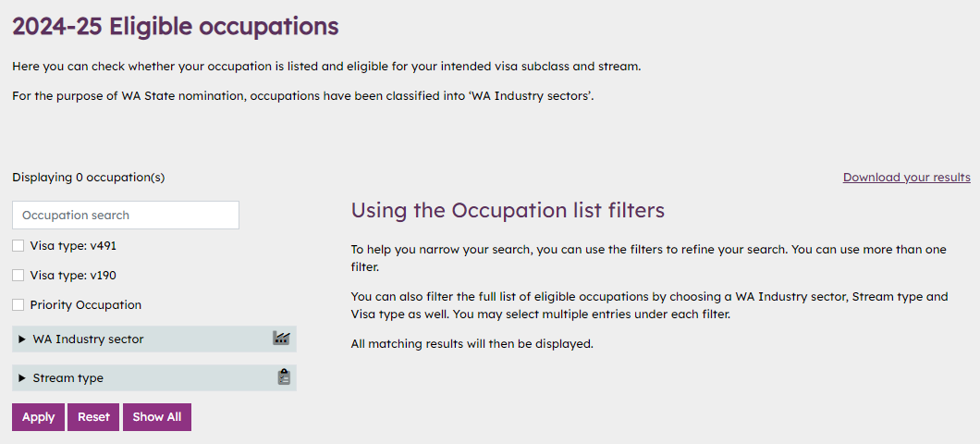The image size is (980, 444).
Task: Select the Visa type: v491 label text
Action: tap(73, 246)
